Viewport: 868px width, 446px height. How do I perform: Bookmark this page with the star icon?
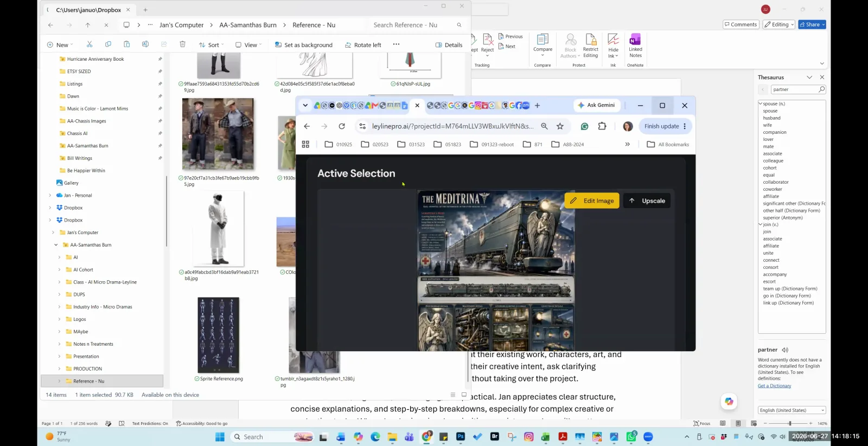560,126
